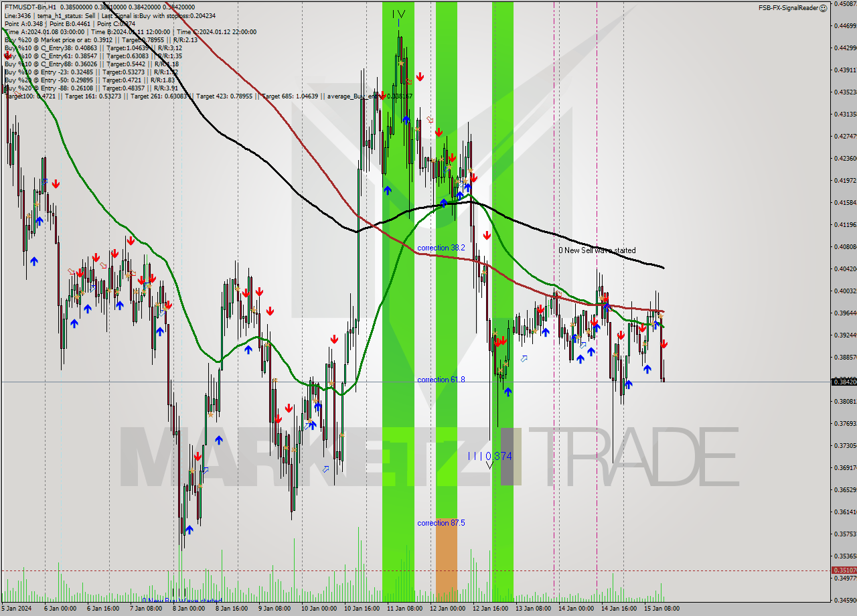
Task: Click the 'I I I 0.374' wave label
Action: point(489,456)
